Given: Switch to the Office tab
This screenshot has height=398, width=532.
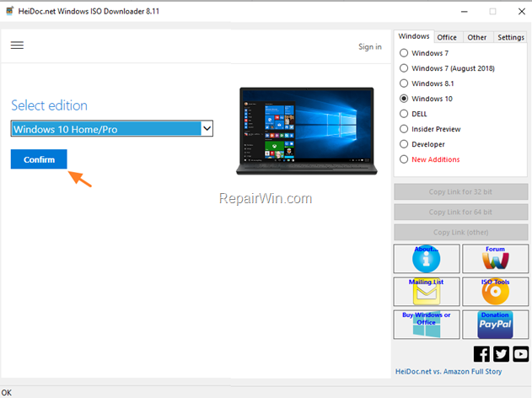Looking at the screenshot, I should (x=447, y=37).
